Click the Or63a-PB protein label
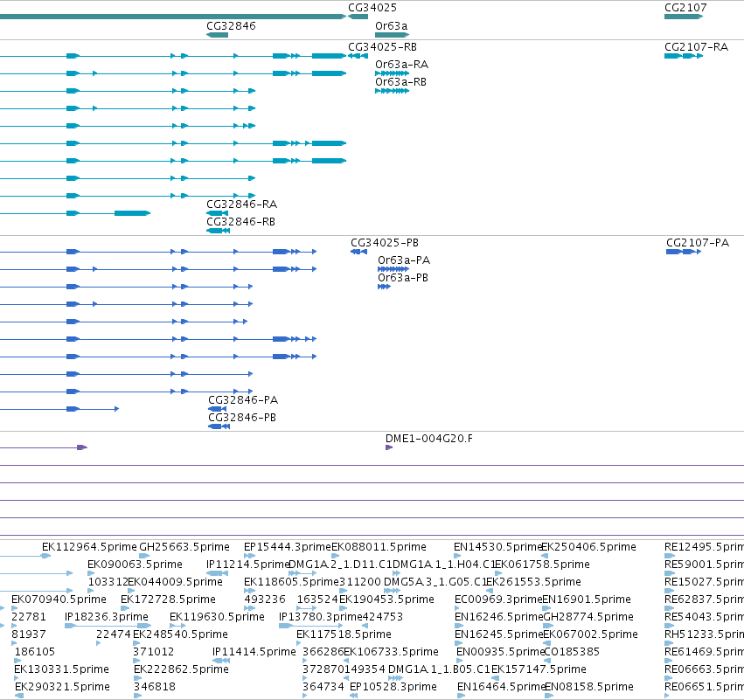The width and height of the screenshot is (744, 700). [x=403, y=278]
